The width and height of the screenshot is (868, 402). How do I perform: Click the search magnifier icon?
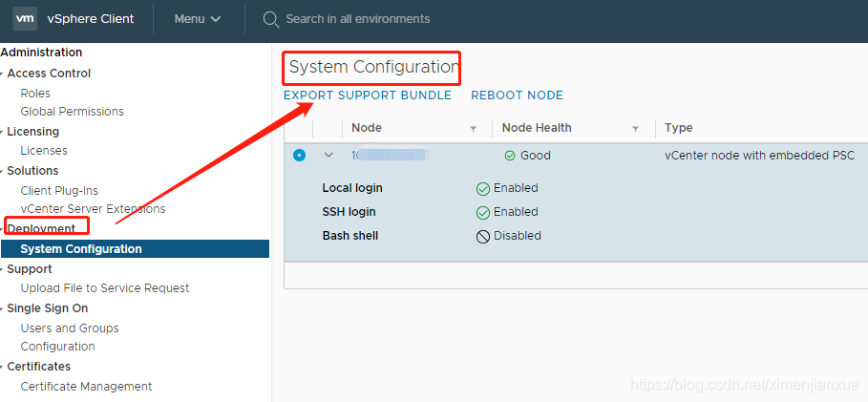pos(270,19)
